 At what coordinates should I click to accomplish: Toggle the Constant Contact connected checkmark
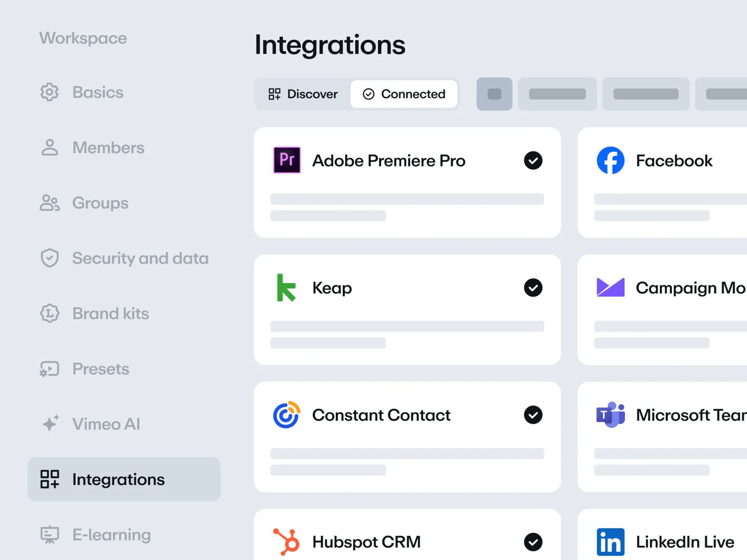click(x=533, y=415)
